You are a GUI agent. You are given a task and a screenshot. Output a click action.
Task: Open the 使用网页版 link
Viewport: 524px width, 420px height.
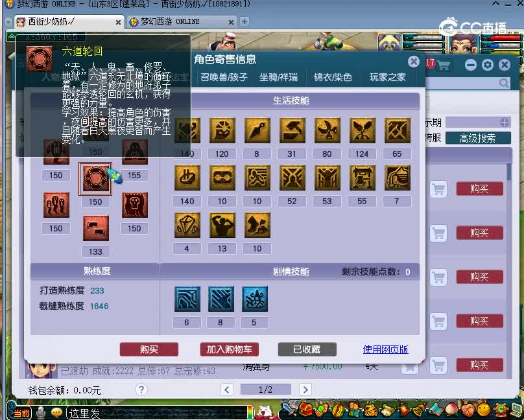coord(386,349)
